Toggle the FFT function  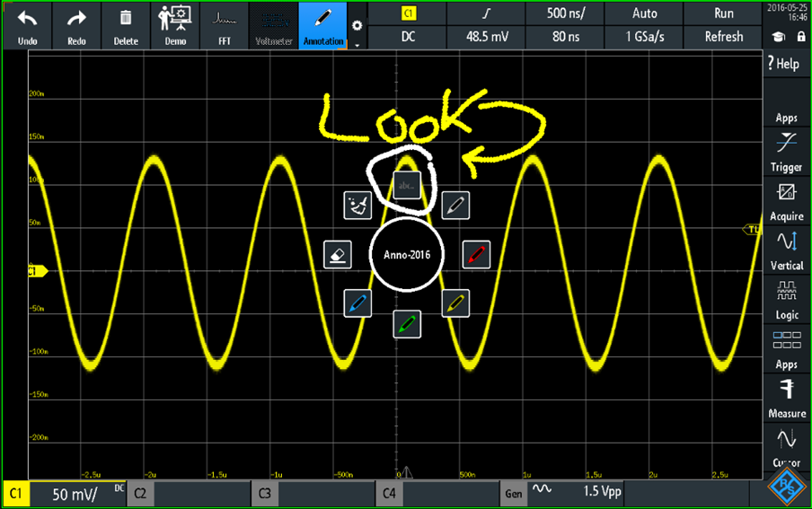pyautogui.click(x=224, y=25)
